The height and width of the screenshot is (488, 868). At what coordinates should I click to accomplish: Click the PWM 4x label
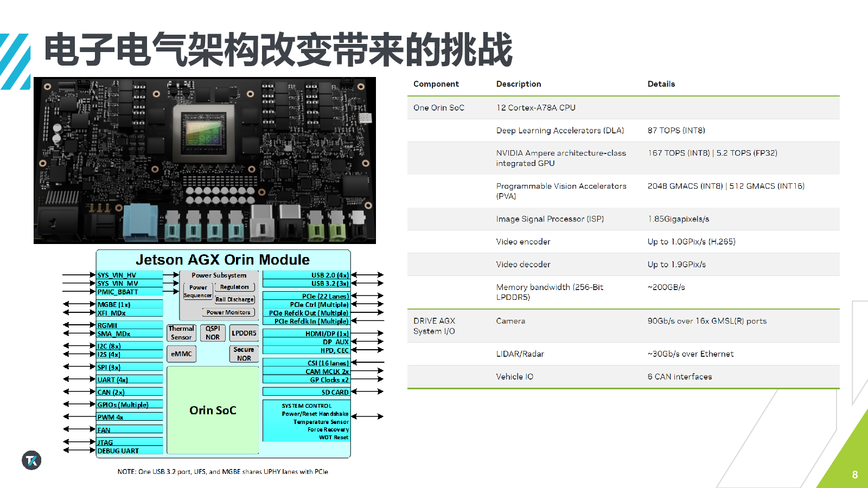pos(111,417)
